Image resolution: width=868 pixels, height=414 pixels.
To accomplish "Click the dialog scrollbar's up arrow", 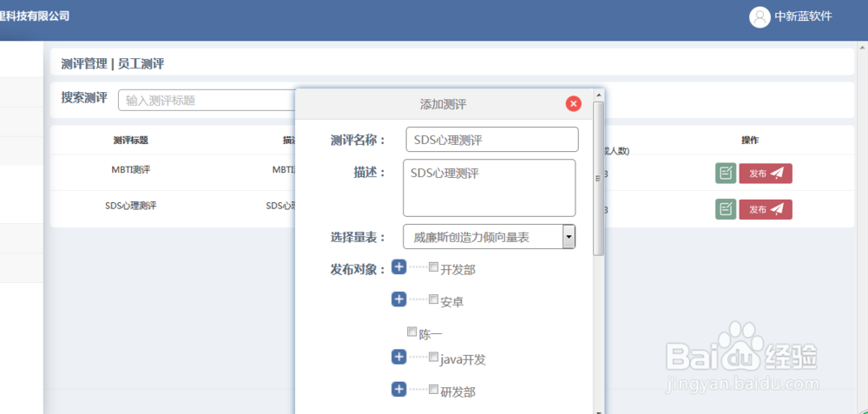I will (x=598, y=95).
